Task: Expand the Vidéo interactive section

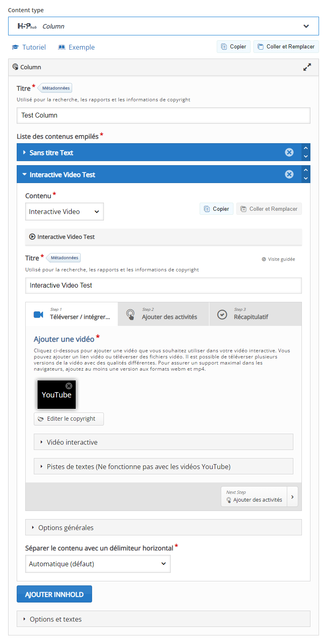Action: pos(163,442)
